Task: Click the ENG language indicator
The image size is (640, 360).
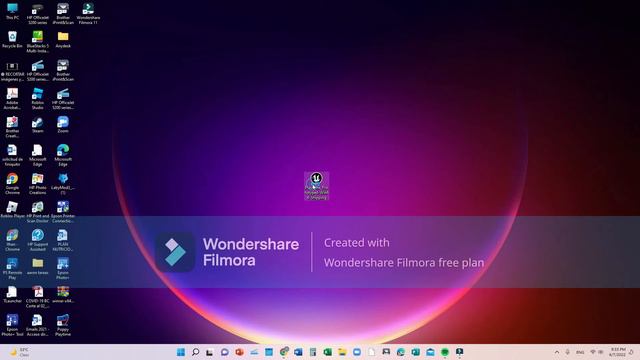Action: pyautogui.click(x=580, y=352)
